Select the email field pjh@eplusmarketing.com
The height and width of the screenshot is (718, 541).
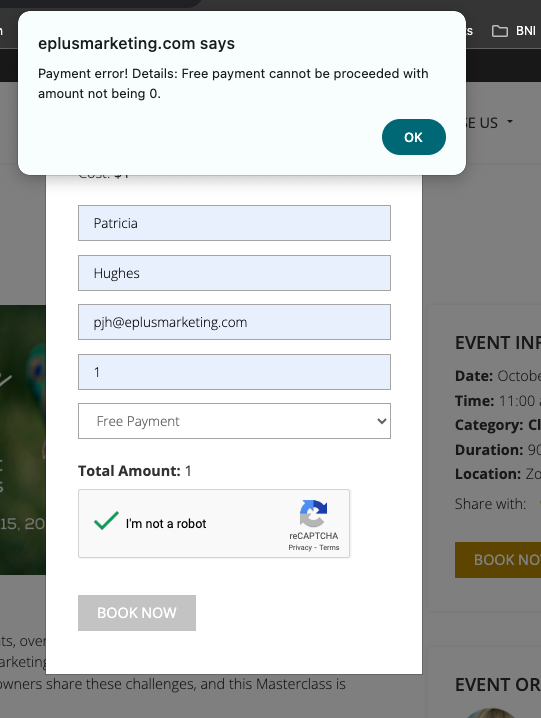[x=234, y=322]
